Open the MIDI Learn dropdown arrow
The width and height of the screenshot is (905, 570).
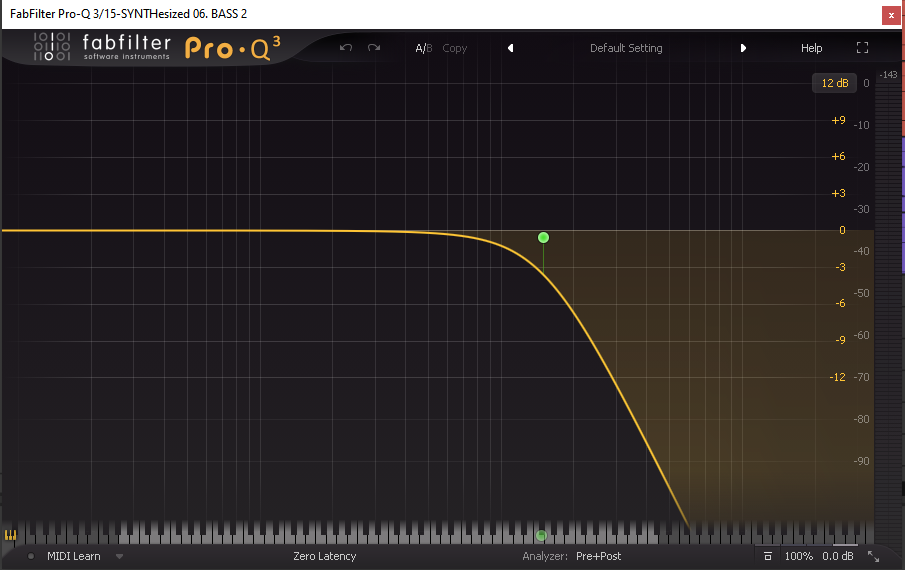point(119,556)
